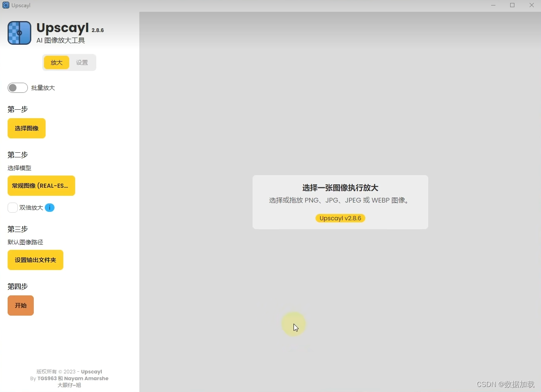The width and height of the screenshot is (541, 392).
Task: Click the Upscayl icon in the title bar
Action: coord(6,5)
